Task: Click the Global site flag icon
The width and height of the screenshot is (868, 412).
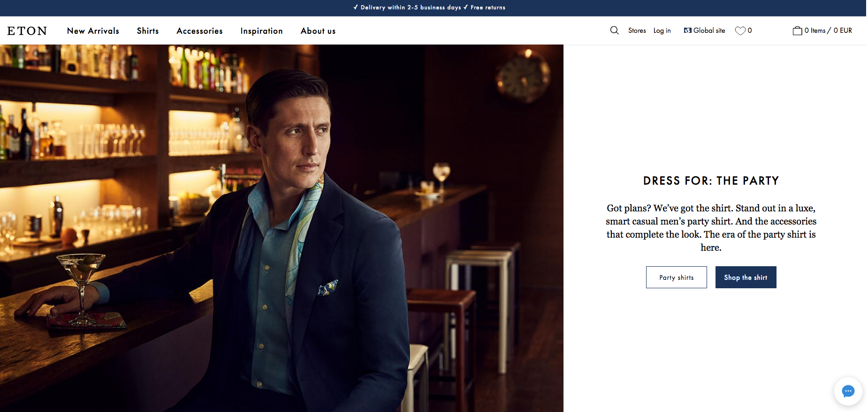Action: tap(688, 30)
